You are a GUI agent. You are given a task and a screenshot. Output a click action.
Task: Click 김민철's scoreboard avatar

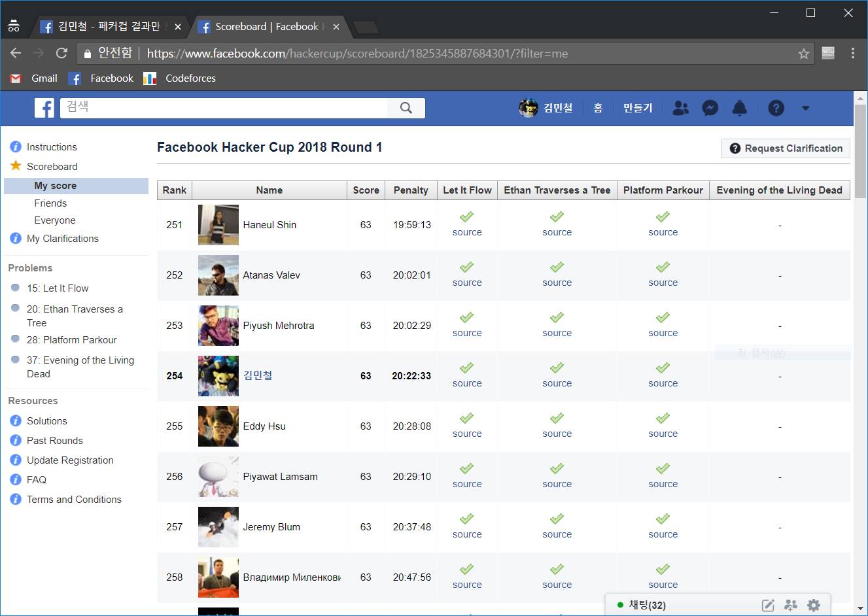[218, 376]
